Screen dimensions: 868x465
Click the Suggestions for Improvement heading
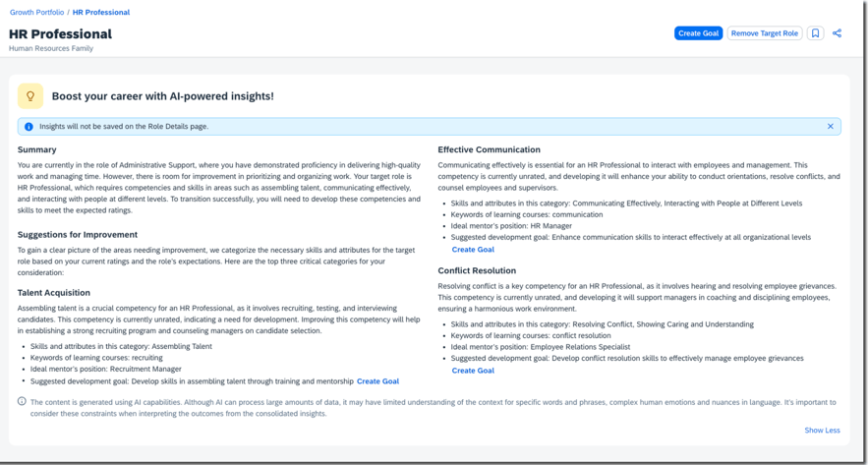[78, 235]
